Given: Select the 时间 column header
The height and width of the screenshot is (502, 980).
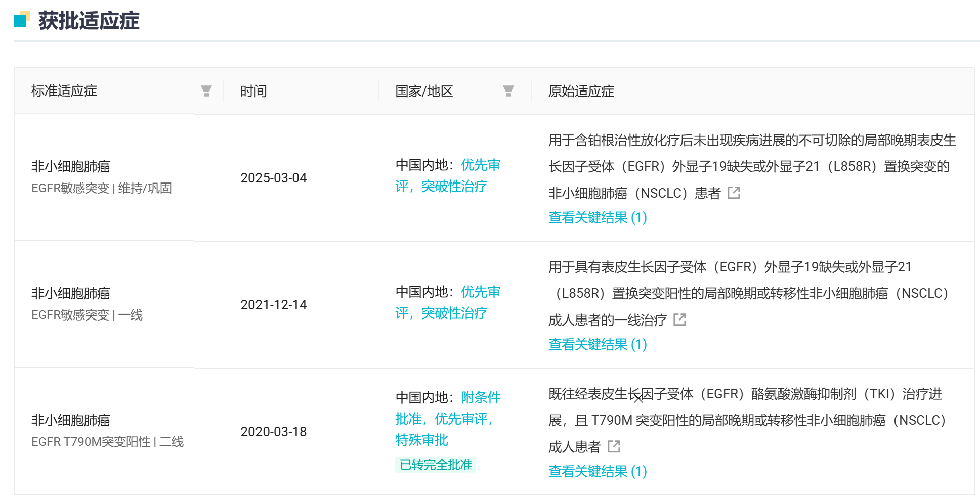Looking at the screenshot, I should pos(253,91).
